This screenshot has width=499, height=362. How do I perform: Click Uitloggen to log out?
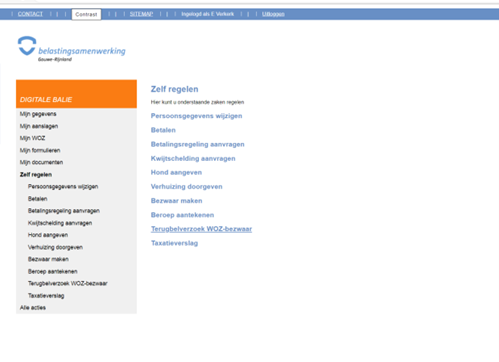pos(273,14)
